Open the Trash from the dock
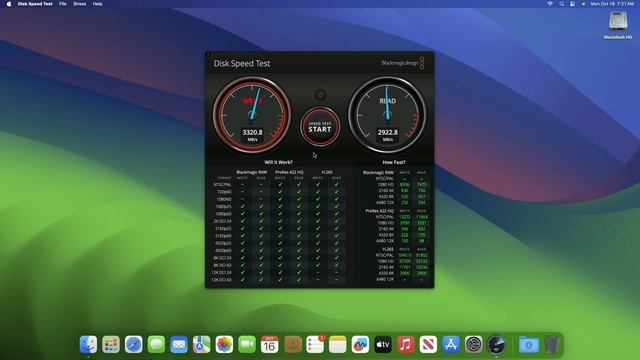The image size is (640, 360). click(551, 344)
